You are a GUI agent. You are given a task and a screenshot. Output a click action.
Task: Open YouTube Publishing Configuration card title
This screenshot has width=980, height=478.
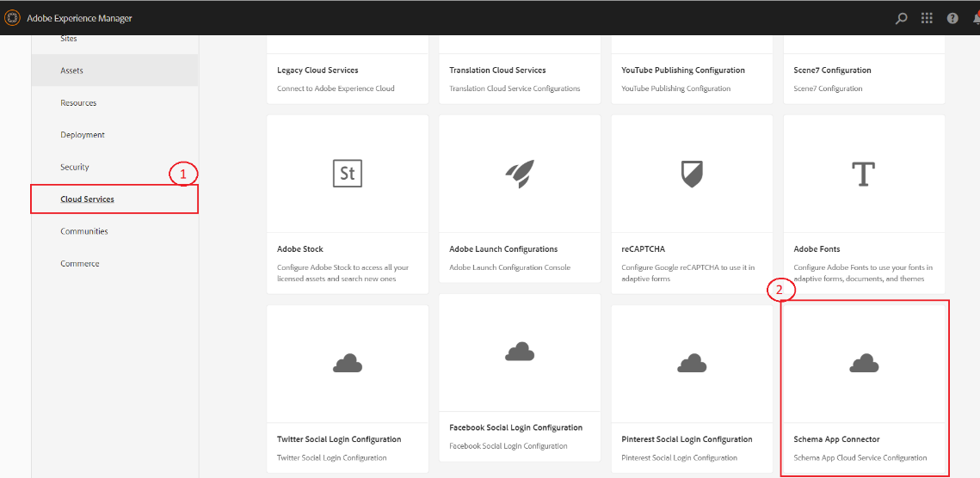click(x=683, y=70)
